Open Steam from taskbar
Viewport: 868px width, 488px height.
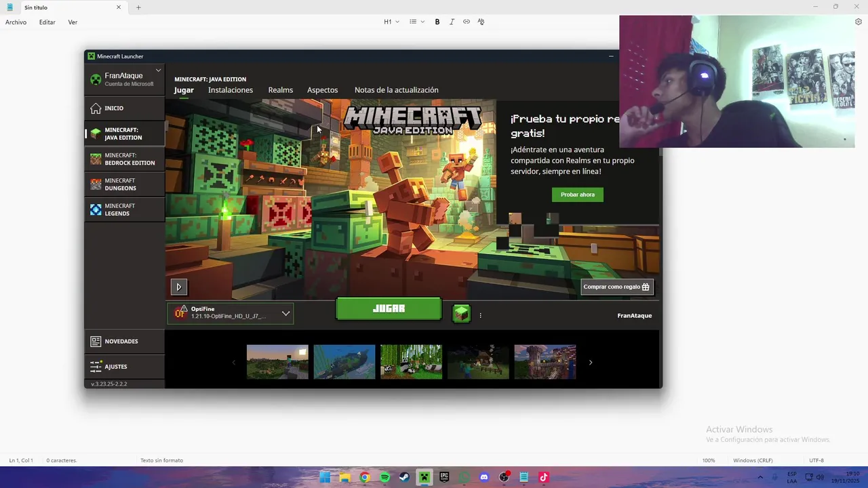point(404,477)
